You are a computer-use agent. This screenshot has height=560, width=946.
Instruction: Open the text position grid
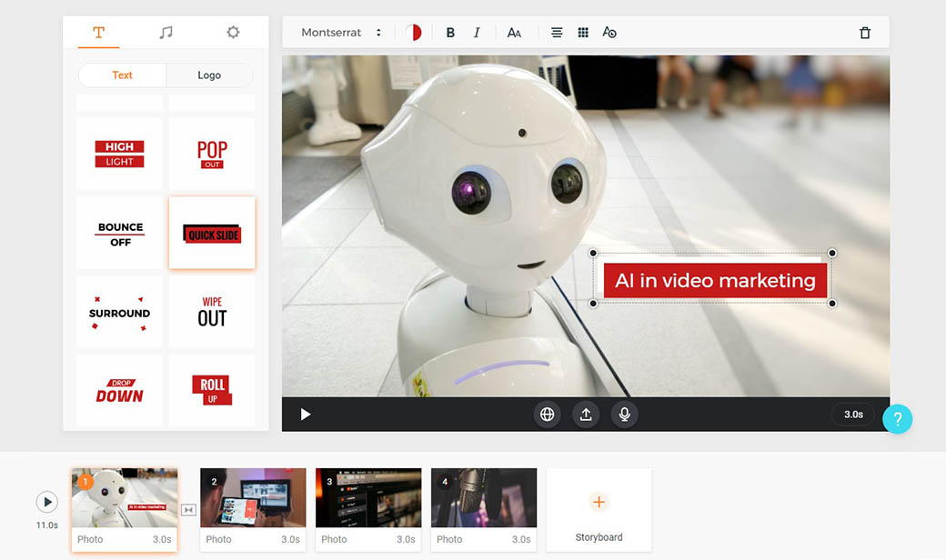[583, 33]
